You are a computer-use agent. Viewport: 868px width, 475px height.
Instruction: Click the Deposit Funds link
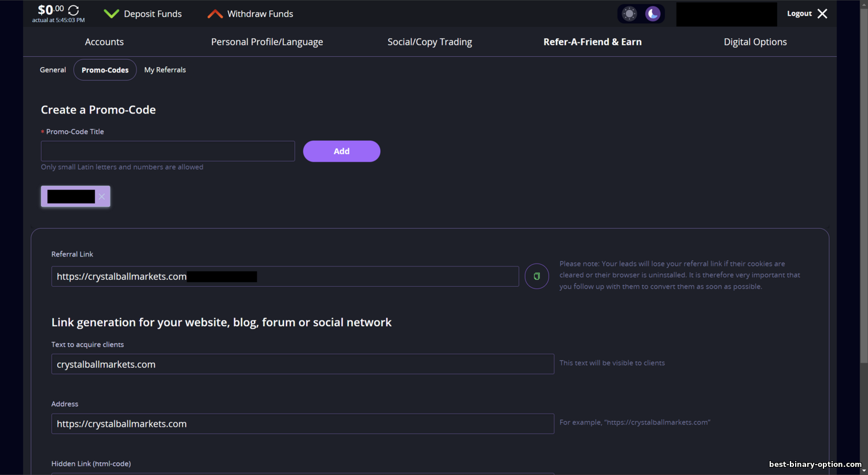(x=153, y=14)
